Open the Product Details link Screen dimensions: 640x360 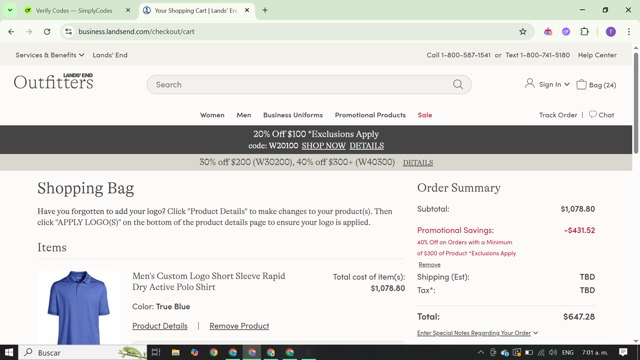coord(160,326)
